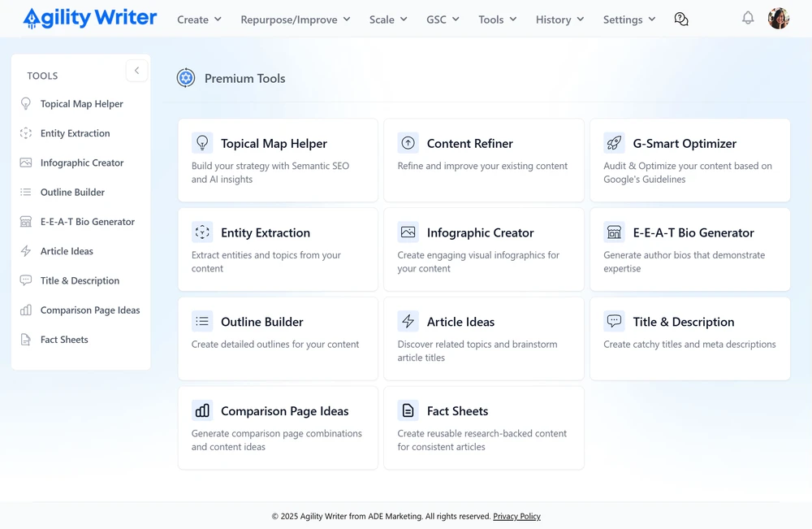The width and height of the screenshot is (812, 529).
Task: Open the History menu label
Action: coord(553,20)
